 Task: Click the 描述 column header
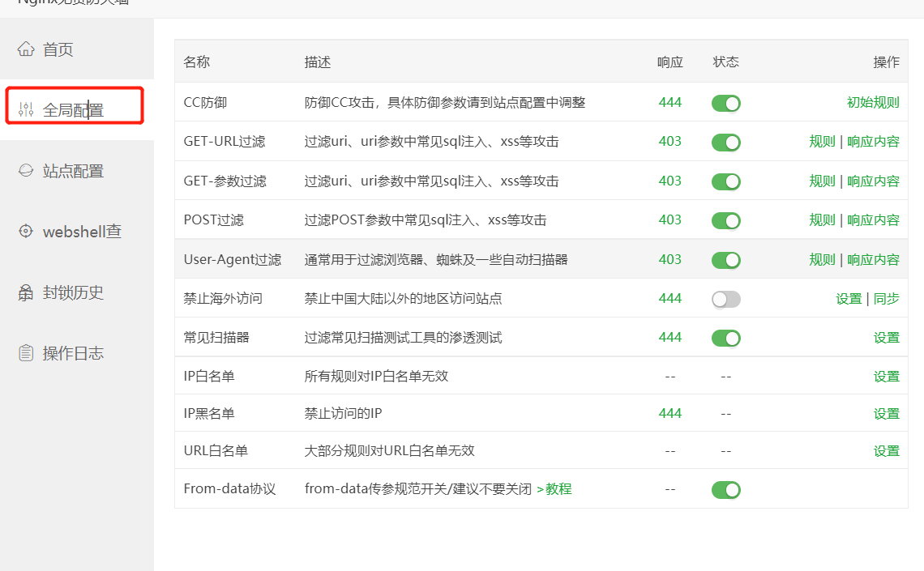(x=317, y=62)
